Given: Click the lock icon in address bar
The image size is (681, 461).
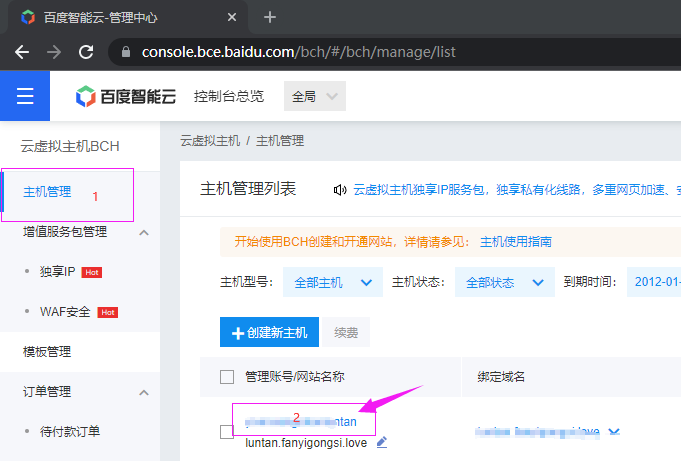Looking at the screenshot, I should (x=125, y=52).
